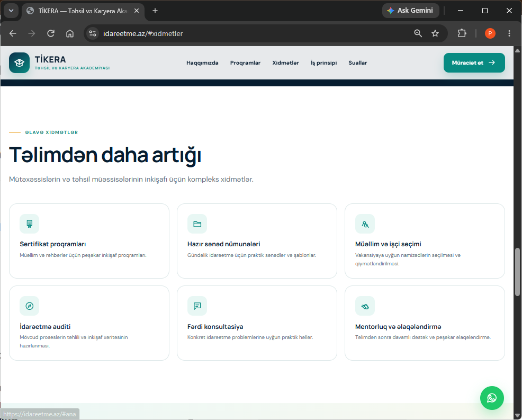Click the compass icon for İdarəetmə auditi
Screen dimensions: 522x420
click(29, 306)
